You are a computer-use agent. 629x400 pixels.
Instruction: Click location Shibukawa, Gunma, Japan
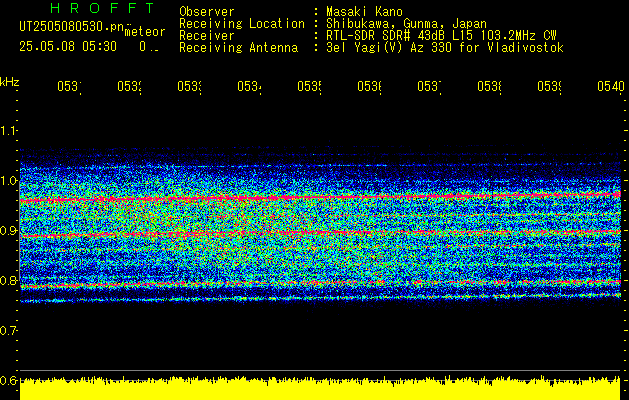coord(406,24)
